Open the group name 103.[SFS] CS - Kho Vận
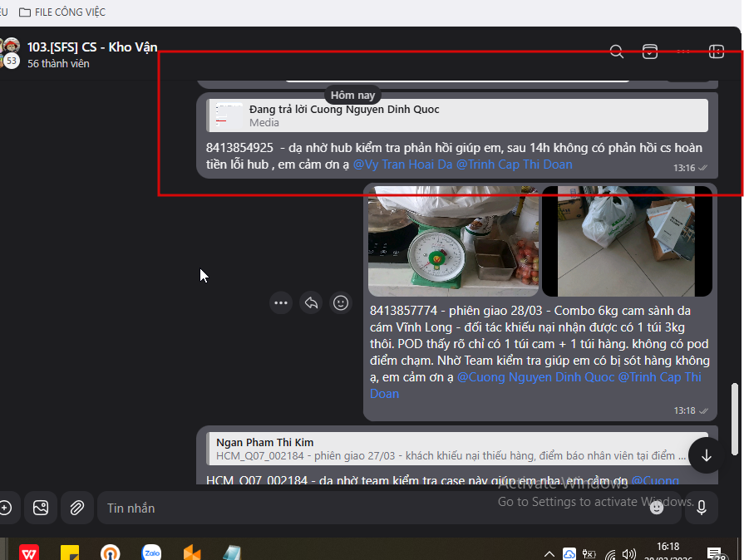This screenshot has height=560, width=744. (x=92, y=47)
